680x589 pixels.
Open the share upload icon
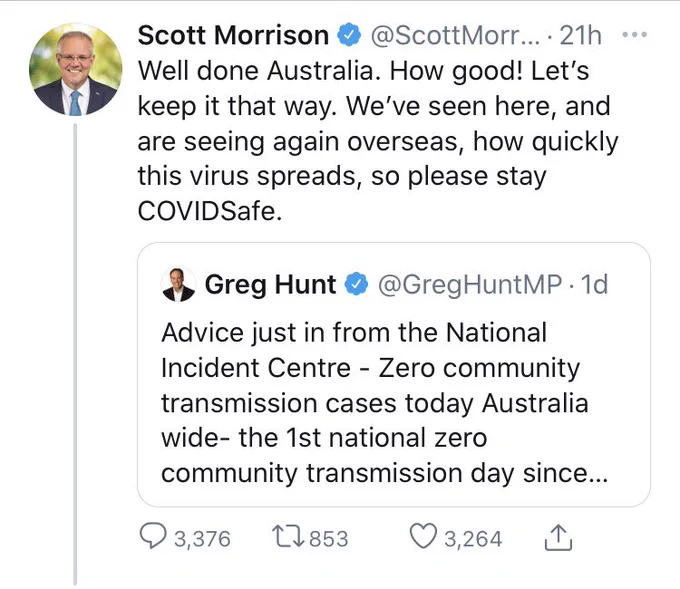tap(558, 537)
